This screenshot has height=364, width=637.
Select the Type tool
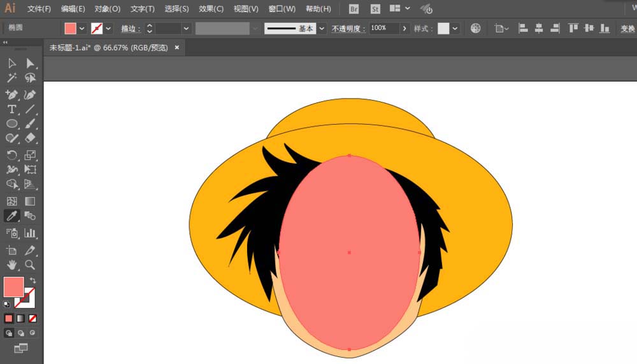[11, 109]
